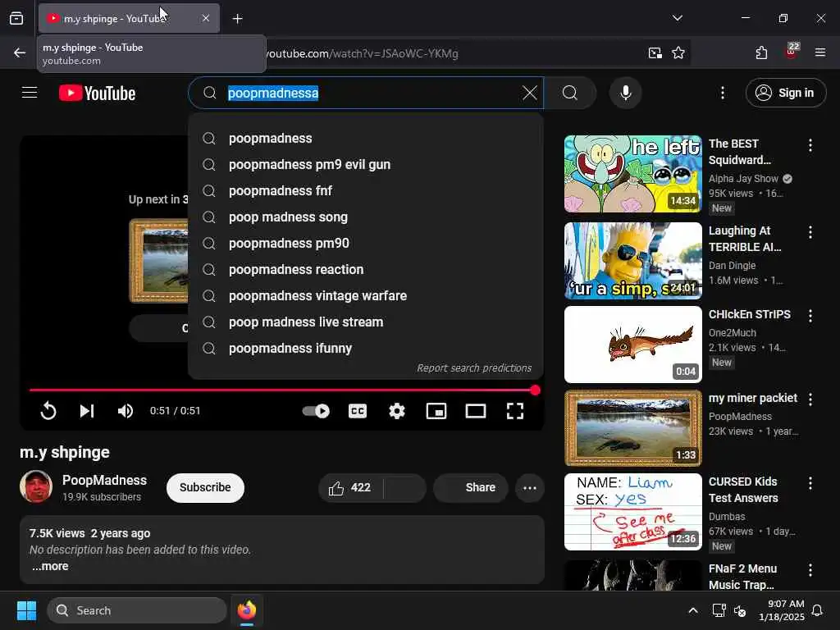Open options for 'CHIckEn STrIPS' video
This screenshot has width=840, height=630.
[810, 316]
